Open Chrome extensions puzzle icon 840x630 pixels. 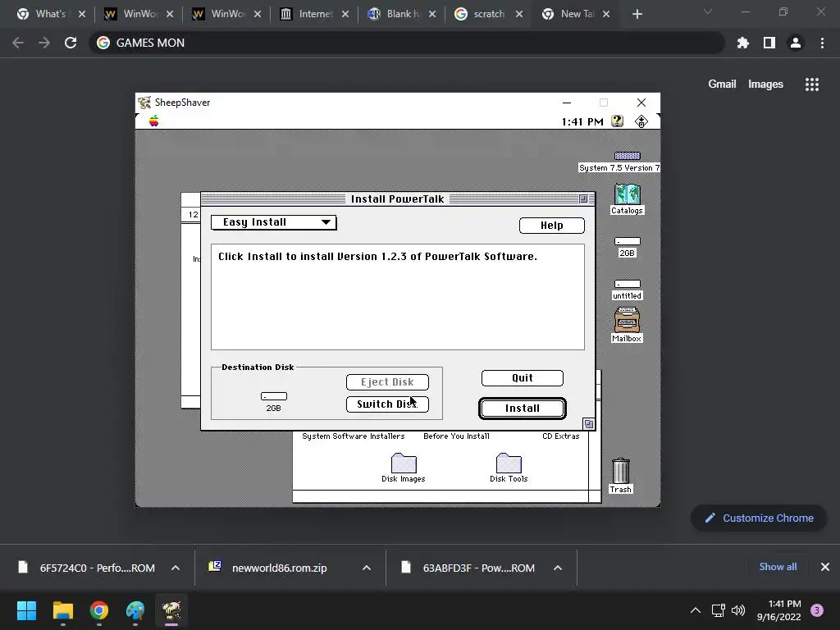743,43
